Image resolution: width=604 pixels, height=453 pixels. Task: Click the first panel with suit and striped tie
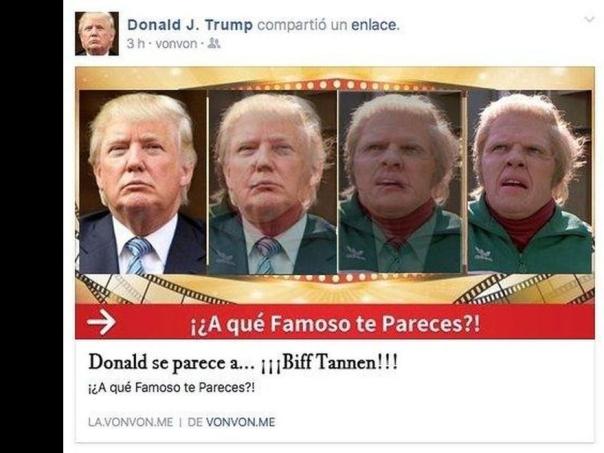(143, 182)
